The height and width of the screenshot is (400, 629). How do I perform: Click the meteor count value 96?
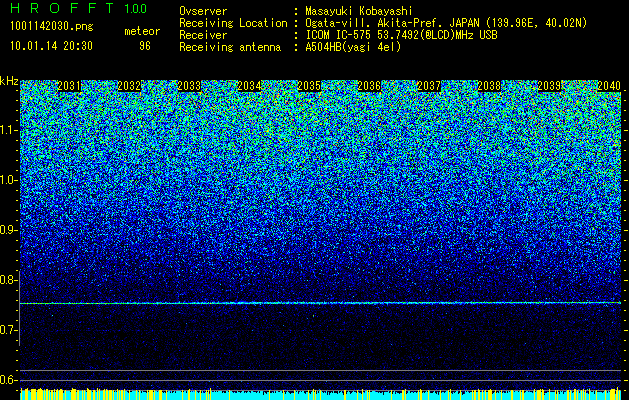coord(145,46)
